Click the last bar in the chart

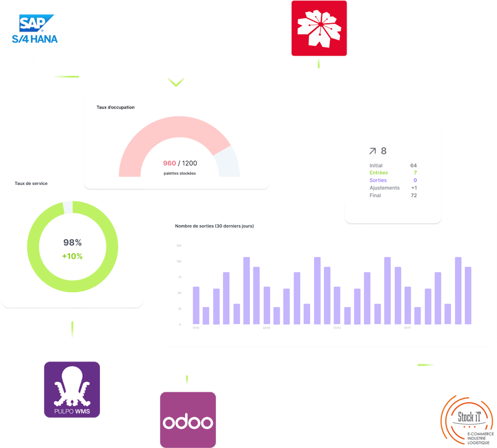click(x=468, y=295)
